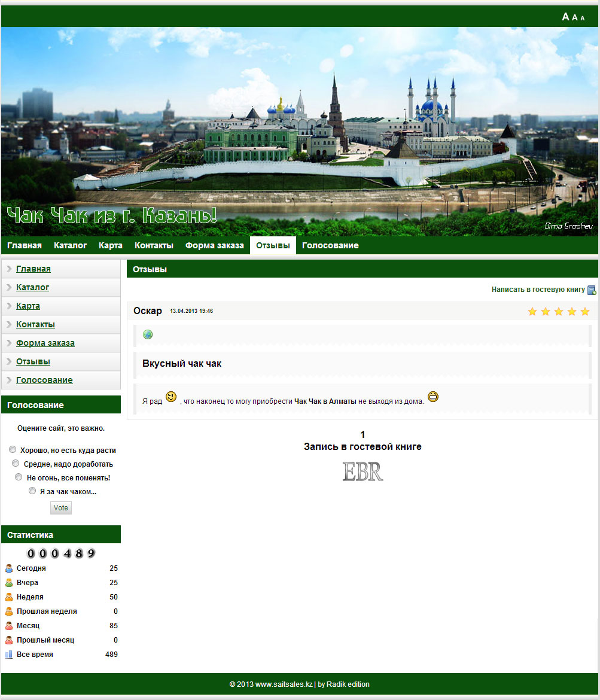Click the first rating star
The width and height of the screenshot is (600, 700).
[x=532, y=312]
